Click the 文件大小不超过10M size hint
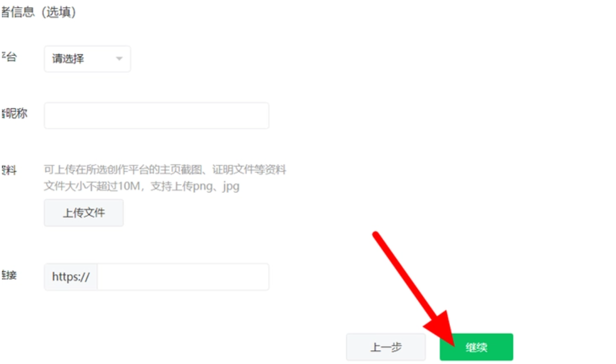This screenshot has width=616, height=364. pos(93,187)
